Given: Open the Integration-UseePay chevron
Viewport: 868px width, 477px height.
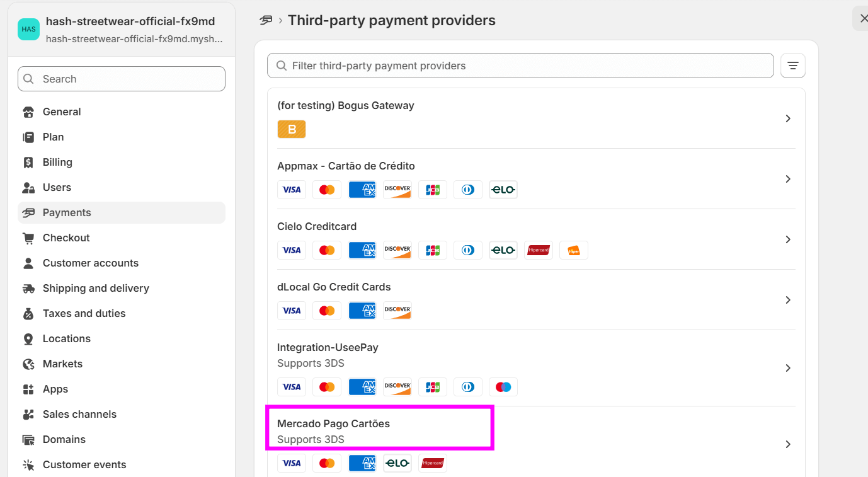Looking at the screenshot, I should click(x=788, y=368).
